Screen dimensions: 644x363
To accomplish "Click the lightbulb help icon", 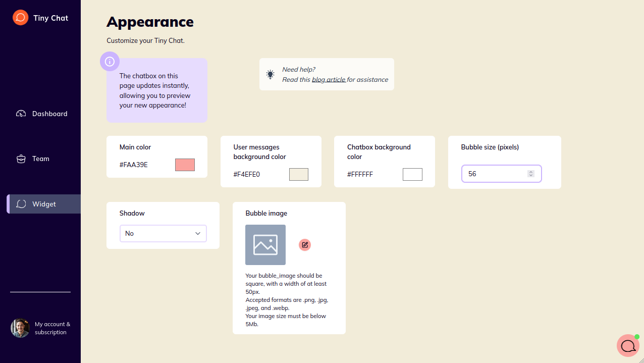I will [x=271, y=74].
